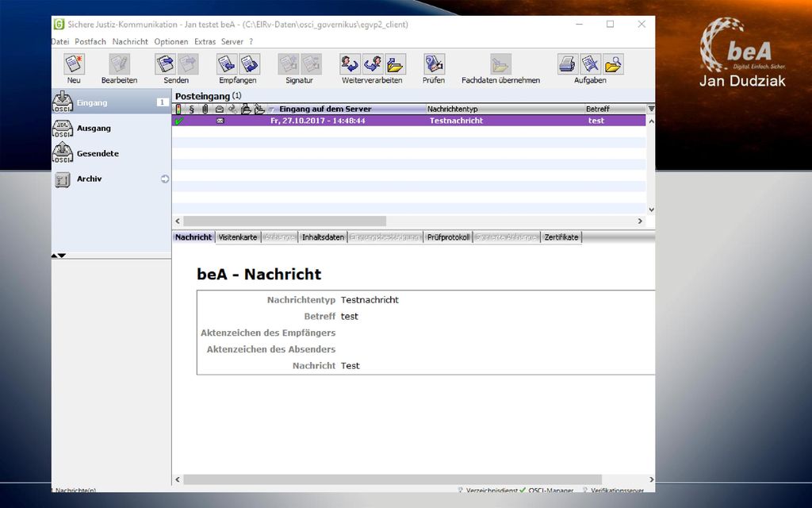Open column options arrow right of Betreff header

coord(651,109)
